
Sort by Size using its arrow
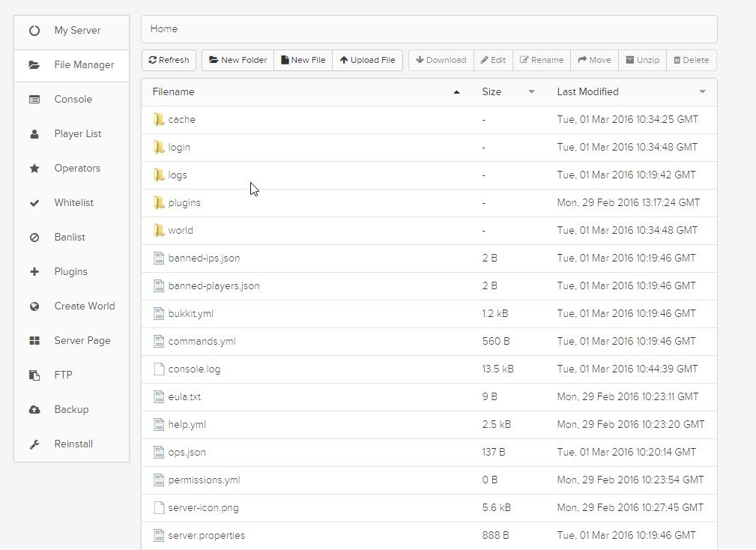coord(531,92)
